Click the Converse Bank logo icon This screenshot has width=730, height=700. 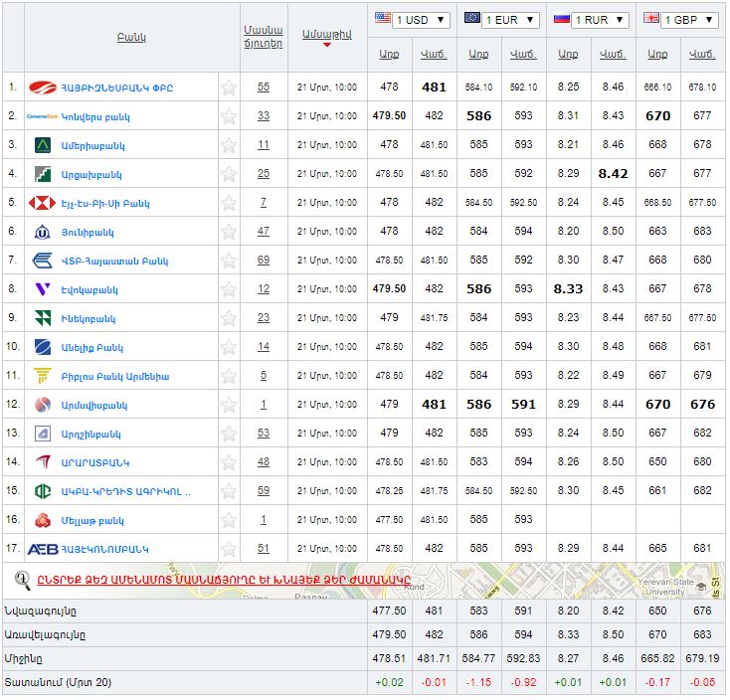point(43,116)
